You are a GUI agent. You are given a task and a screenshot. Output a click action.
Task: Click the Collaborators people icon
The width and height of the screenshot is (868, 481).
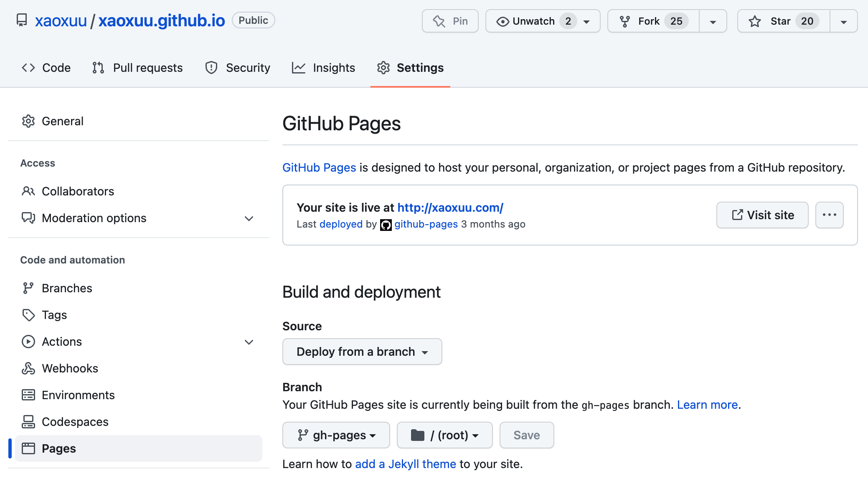click(28, 191)
